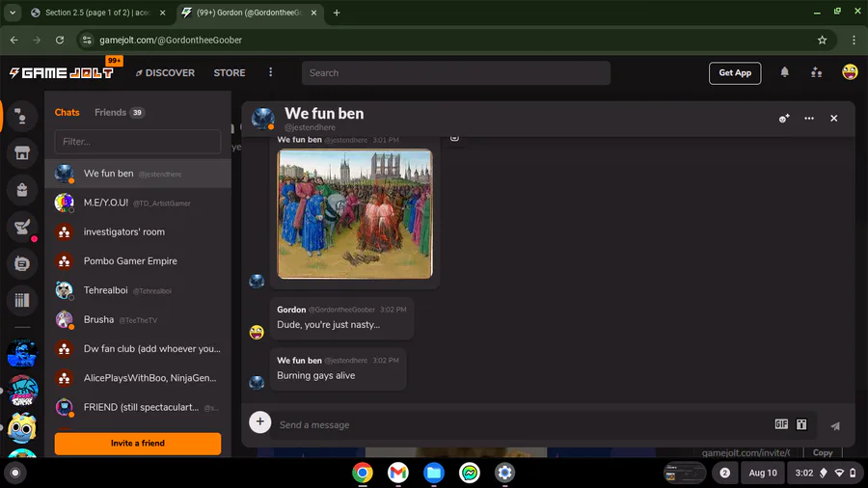Open Chrome from the shelf

[x=363, y=473]
